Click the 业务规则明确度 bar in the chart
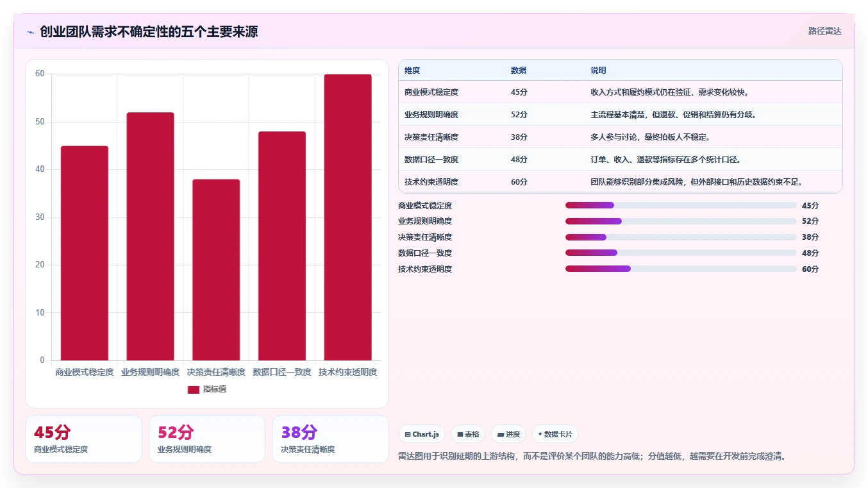Screen dimensions: 868x488 tap(150, 237)
